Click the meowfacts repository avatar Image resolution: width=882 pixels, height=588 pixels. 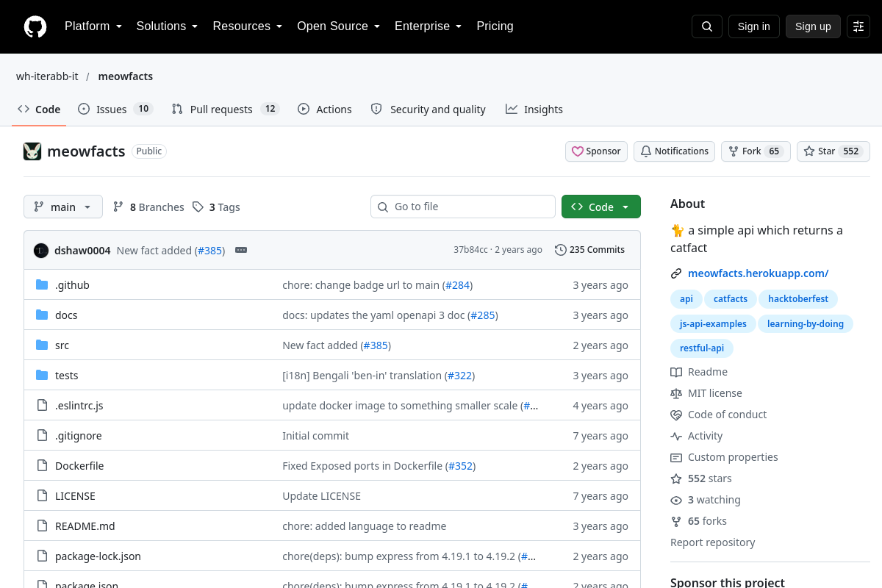coord(32,151)
